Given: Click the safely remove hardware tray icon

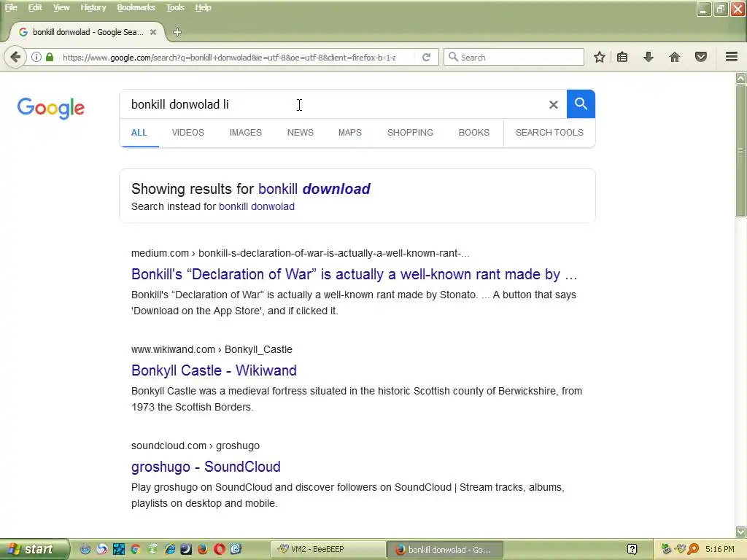Looking at the screenshot, I should 667,549.
